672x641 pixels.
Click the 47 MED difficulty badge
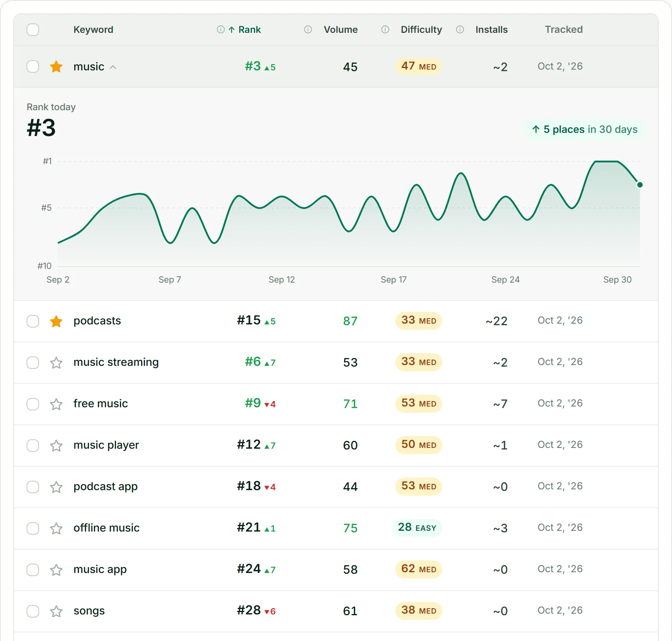pyautogui.click(x=419, y=66)
